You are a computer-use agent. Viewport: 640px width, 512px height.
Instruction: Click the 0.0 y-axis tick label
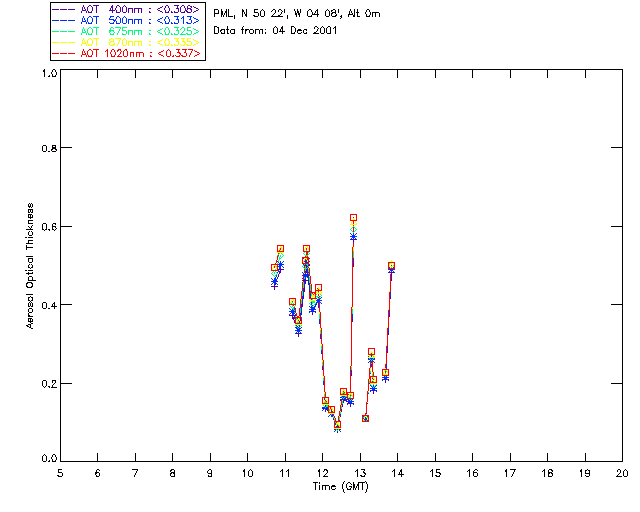(x=49, y=459)
